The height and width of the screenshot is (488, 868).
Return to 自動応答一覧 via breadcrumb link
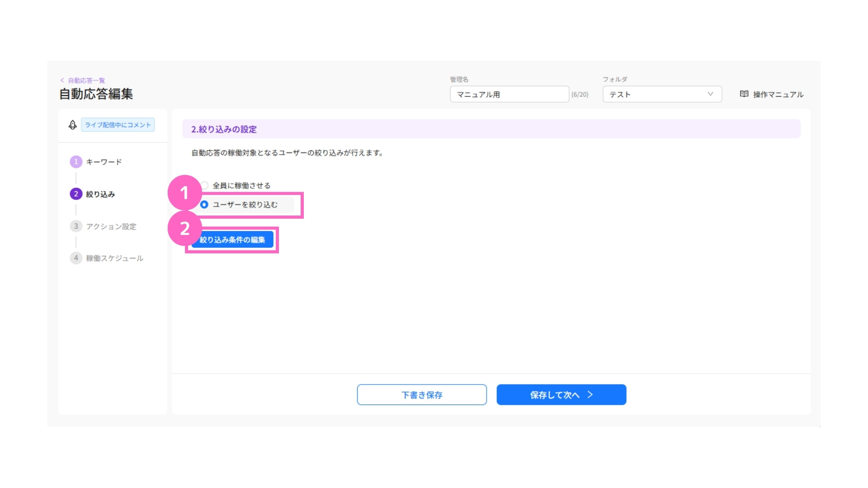(x=86, y=80)
